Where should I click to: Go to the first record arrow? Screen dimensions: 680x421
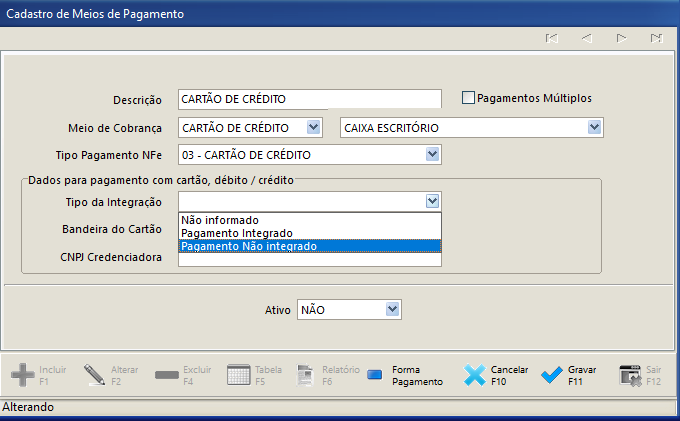[x=552, y=38]
